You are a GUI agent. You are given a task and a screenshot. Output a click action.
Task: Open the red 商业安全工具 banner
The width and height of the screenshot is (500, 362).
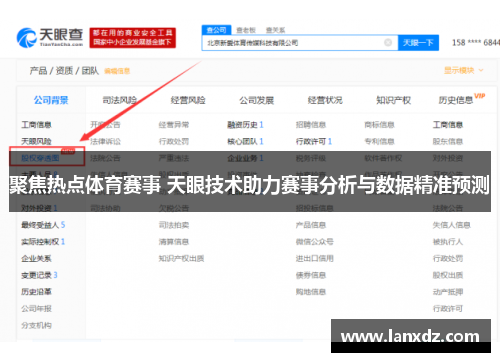click(132, 38)
